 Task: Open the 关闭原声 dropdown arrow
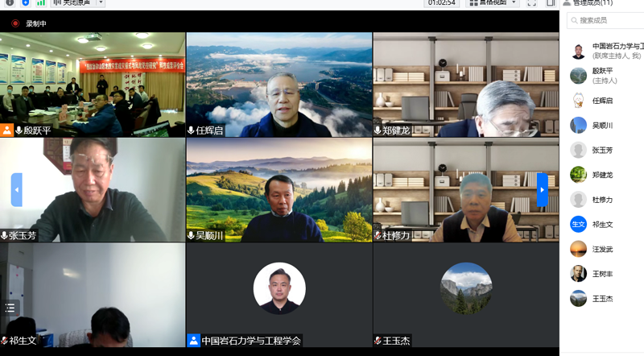pyautogui.click(x=100, y=3)
